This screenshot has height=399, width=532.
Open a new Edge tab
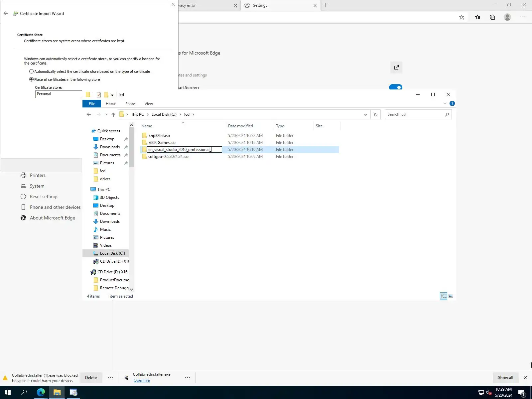(x=326, y=5)
